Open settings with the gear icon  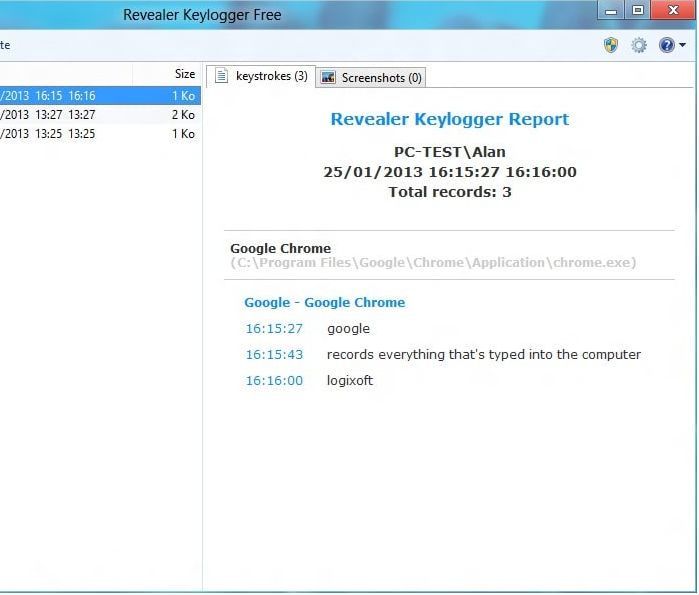[639, 45]
